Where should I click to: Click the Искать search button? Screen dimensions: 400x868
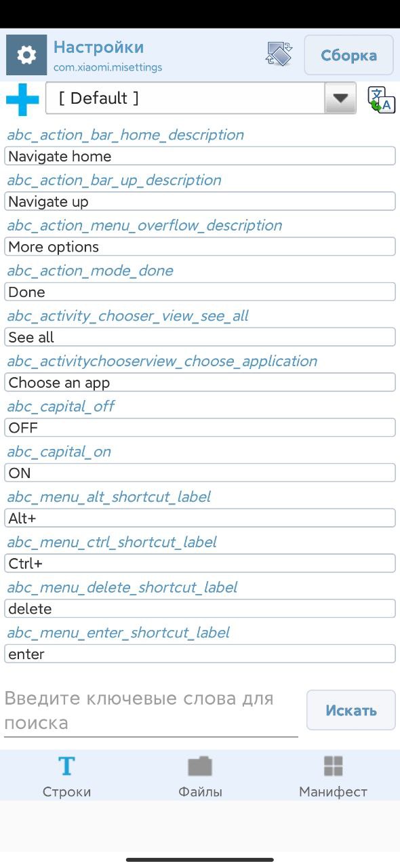pyautogui.click(x=351, y=710)
